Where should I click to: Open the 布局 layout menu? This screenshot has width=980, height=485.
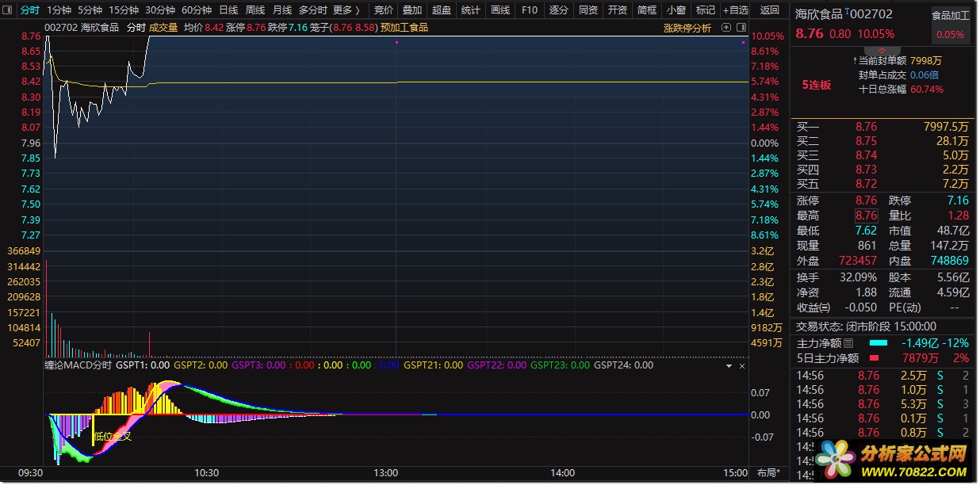coord(768,473)
